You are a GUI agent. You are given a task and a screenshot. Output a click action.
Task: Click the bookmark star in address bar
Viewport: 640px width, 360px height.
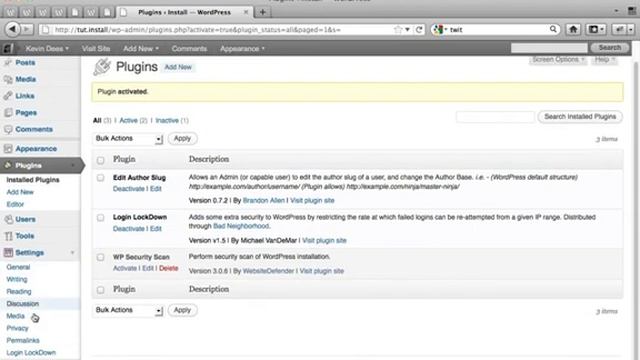point(398,29)
